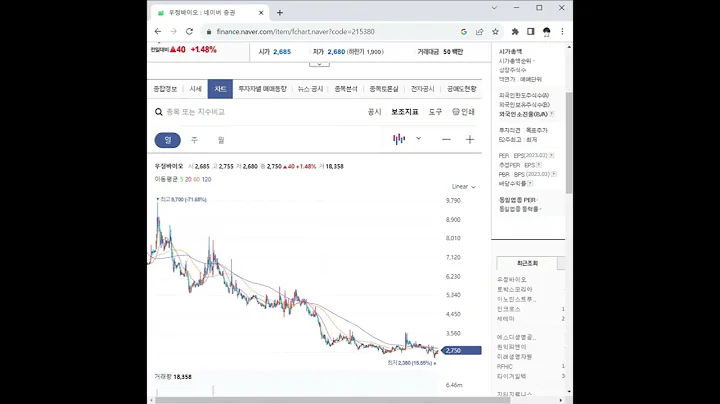Viewport: 720px width, 404px height.
Task: Click the PER EPS help question icon
Action: (x=551, y=155)
